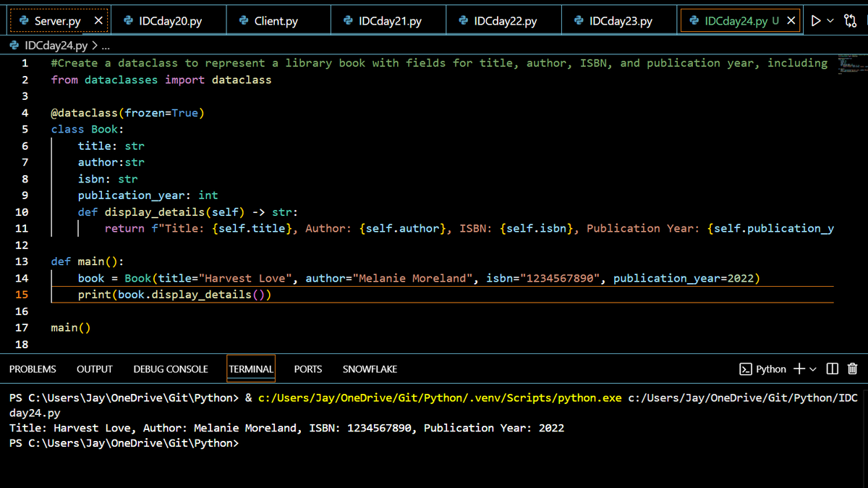
Task: Show the OUTPUT panel
Action: pyautogui.click(x=95, y=369)
